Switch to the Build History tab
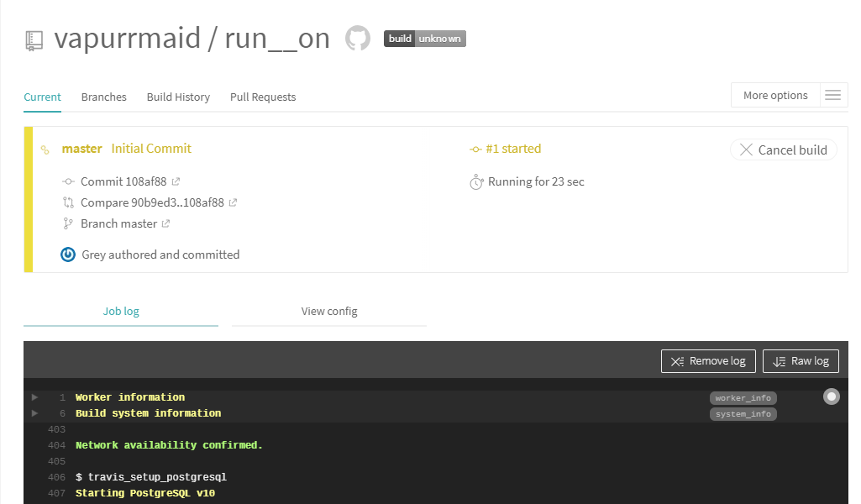 click(178, 97)
